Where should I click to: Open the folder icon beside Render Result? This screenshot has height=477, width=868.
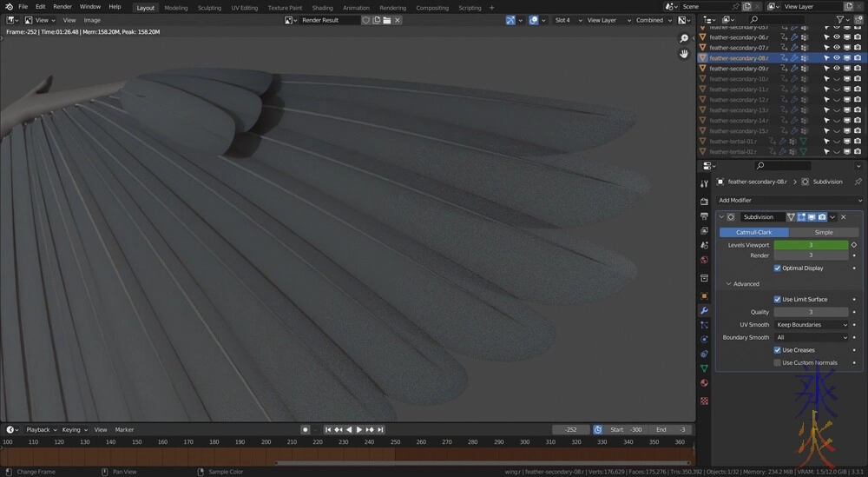pyautogui.click(x=387, y=20)
